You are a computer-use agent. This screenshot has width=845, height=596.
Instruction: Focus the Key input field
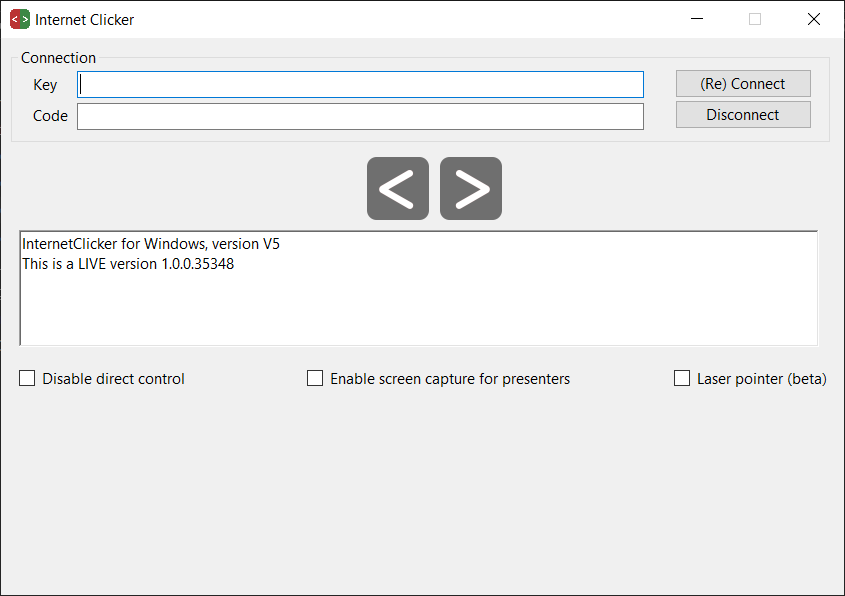coord(360,85)
